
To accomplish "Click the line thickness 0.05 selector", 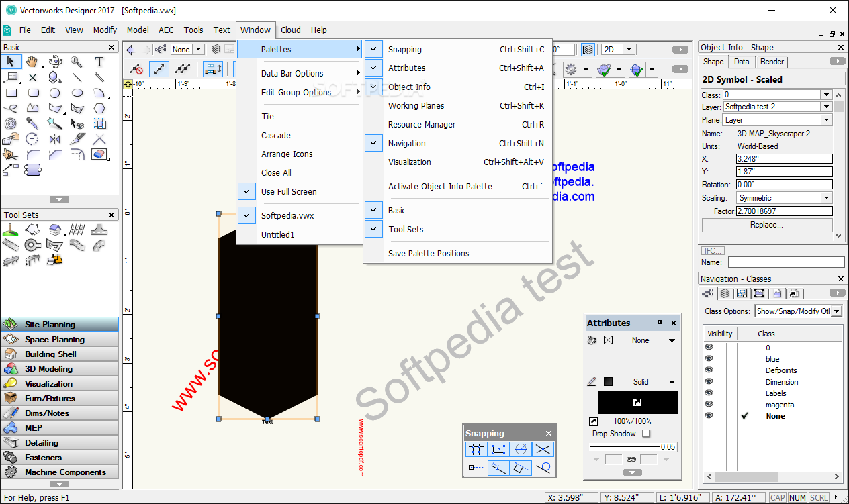I will tap(633, 446).
